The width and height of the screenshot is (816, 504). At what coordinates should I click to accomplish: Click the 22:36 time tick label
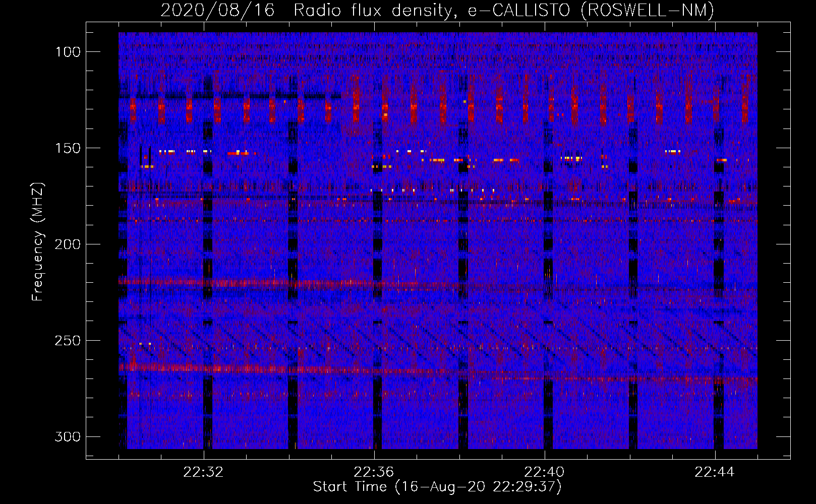point(374,472)
